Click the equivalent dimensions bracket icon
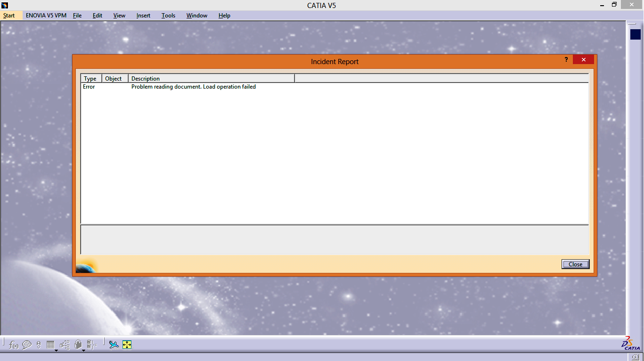644x361 pixels. point(91,345)
